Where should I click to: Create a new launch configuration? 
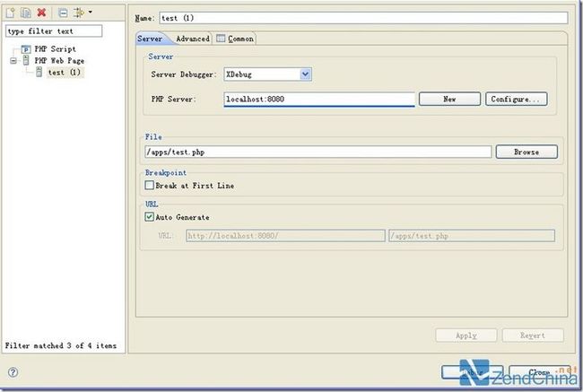[x=11, y=13]
